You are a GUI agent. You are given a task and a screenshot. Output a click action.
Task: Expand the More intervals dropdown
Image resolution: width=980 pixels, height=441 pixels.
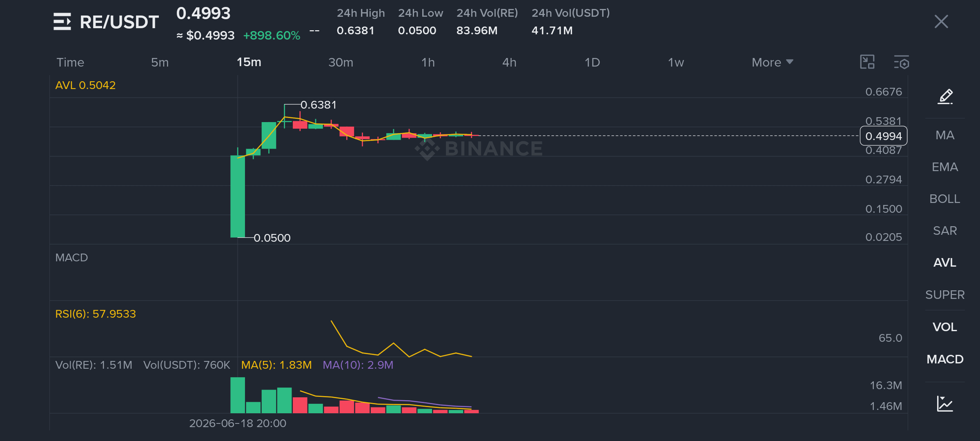pos(772,62)
